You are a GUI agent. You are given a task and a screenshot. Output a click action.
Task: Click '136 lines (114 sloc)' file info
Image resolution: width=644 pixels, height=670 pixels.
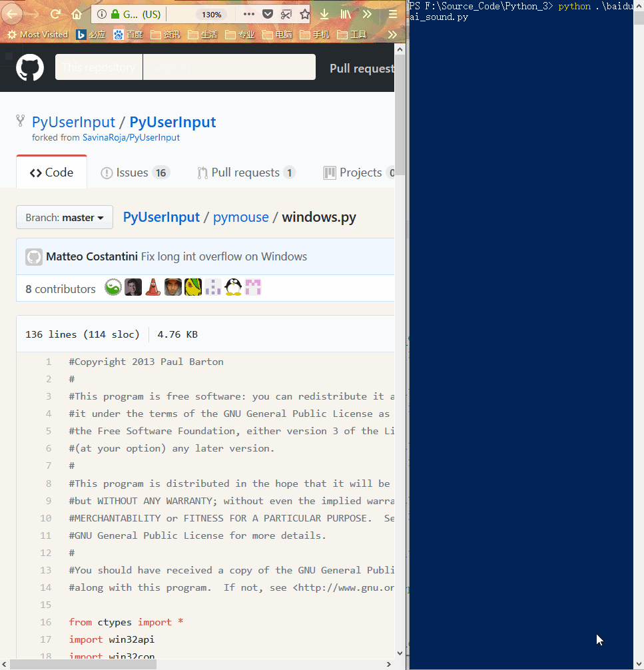(x=83, y=334)
